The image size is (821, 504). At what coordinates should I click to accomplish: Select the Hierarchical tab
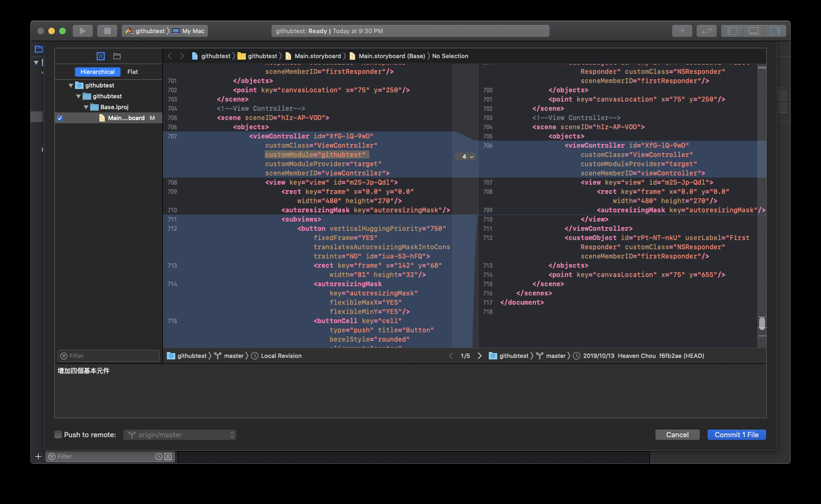(98, 72)
